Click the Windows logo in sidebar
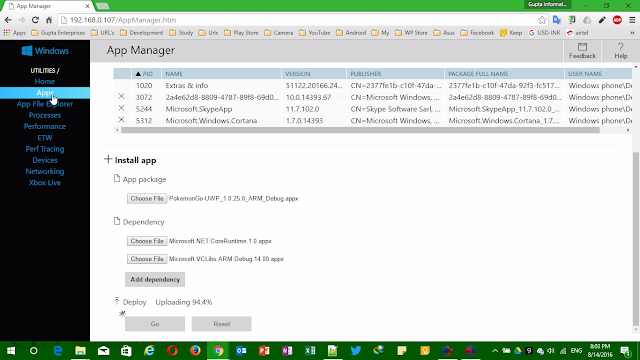640x360 pixels. click(x=27, y=51)
